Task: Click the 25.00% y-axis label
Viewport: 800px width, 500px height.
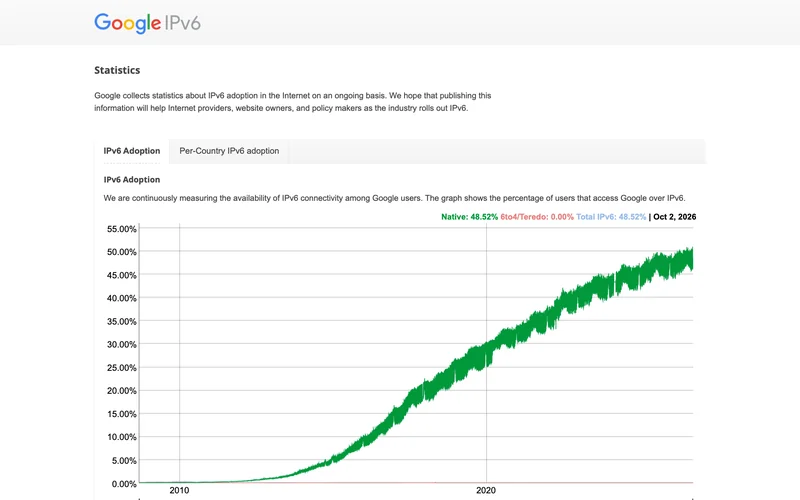Action: [121, 368]
